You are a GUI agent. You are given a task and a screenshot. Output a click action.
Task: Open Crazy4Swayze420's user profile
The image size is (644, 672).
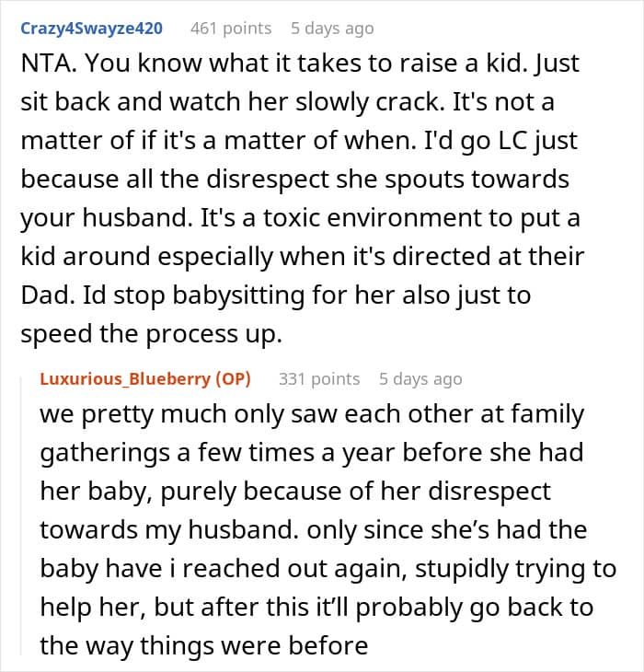coord(90,29)
